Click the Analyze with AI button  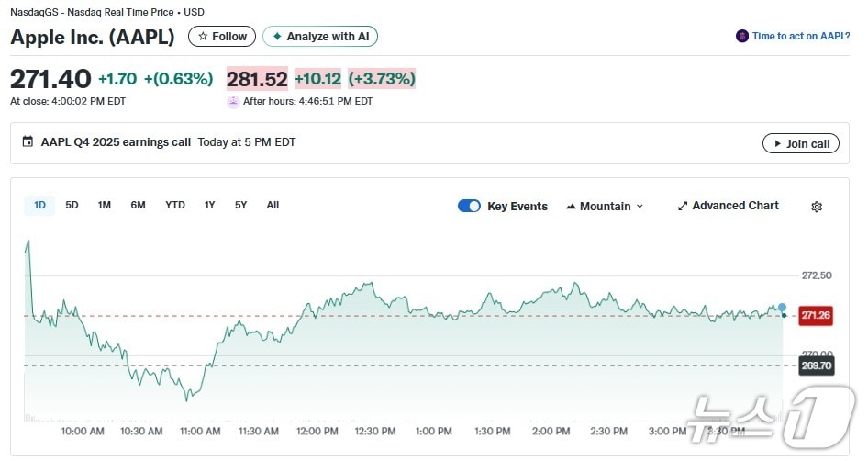coord(320,37)
